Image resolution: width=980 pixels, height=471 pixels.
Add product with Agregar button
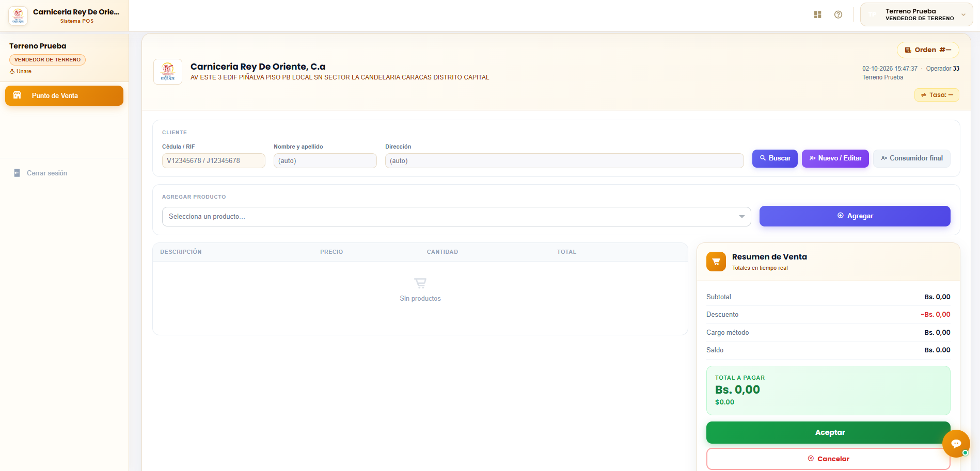pyautogui.click(x=855, y=216)
